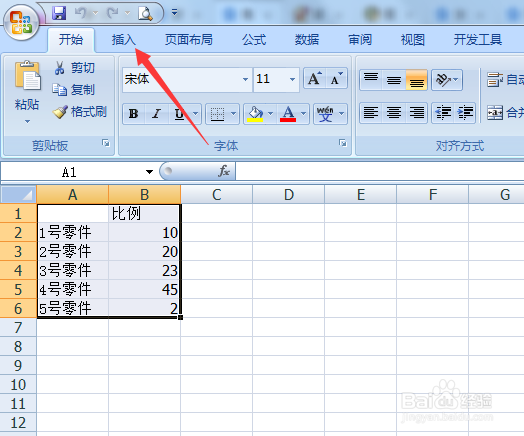The width and height of the screenshot is (524, 436).
Task: Open the 页面布局 tab
Action: coord(189,40)
